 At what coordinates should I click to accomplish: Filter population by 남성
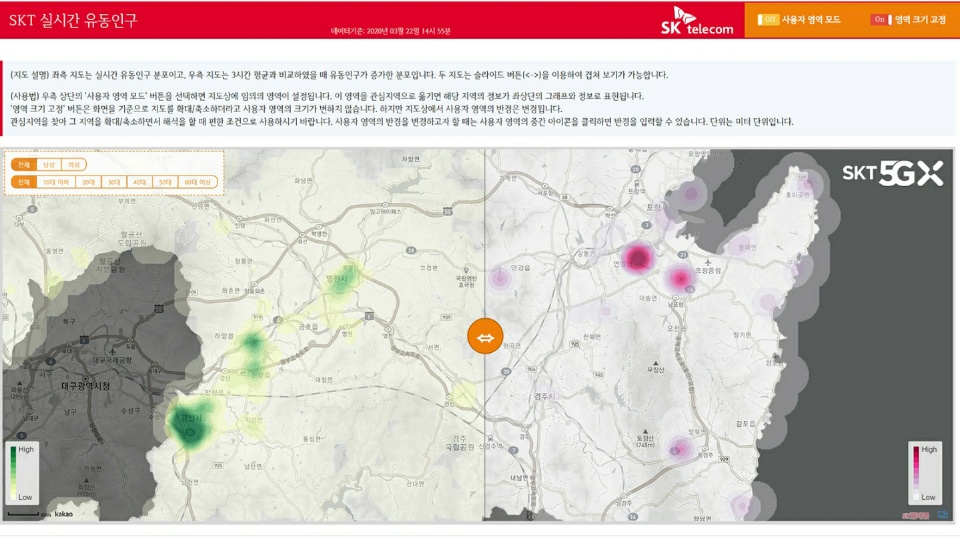(49, 164)
